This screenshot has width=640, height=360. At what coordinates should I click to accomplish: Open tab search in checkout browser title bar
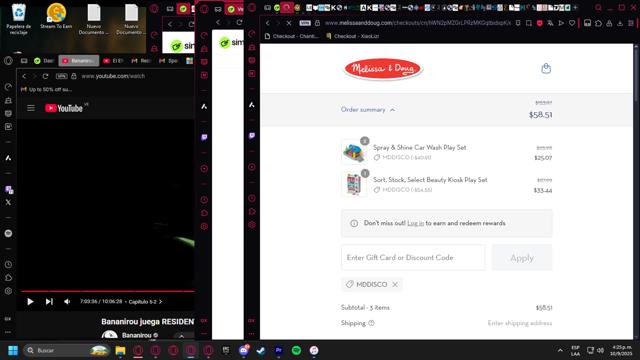[x=598, y=7]
